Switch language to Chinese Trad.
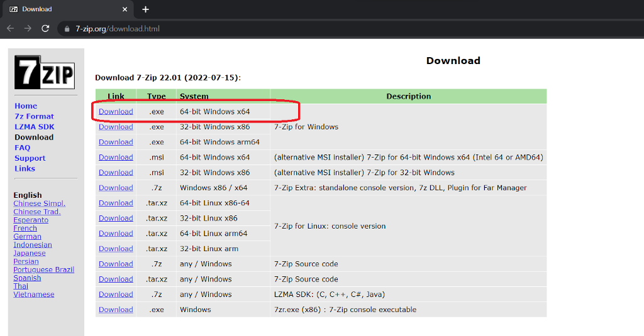The width and height of the screenshot is (644, 336). [37, 212]
